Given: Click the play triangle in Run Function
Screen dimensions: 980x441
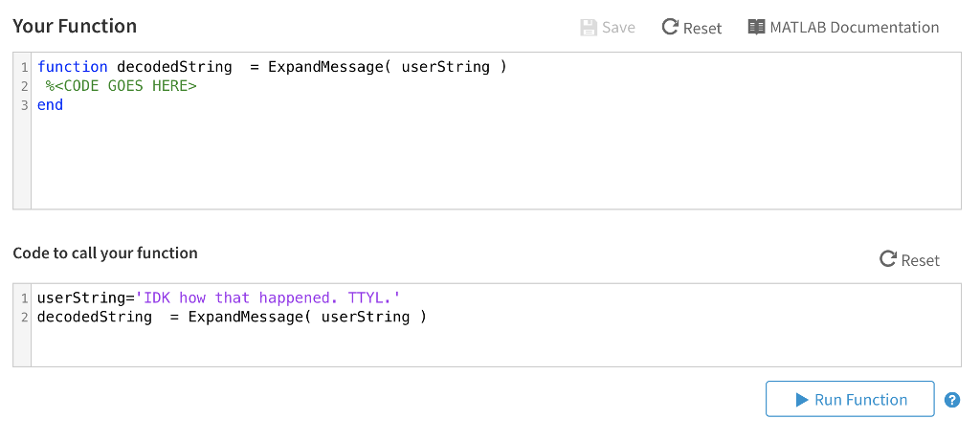Looking at the screenshot, I should (x=802, y=400).
